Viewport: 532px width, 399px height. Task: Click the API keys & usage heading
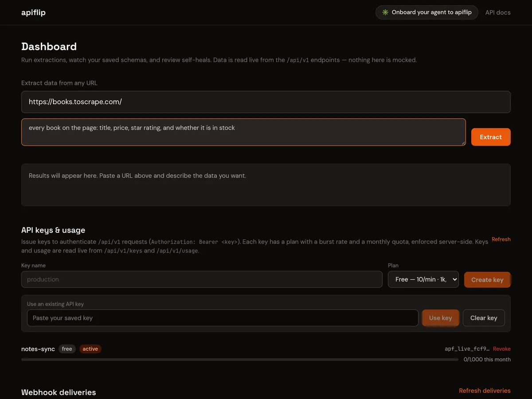tap(53, 230)
